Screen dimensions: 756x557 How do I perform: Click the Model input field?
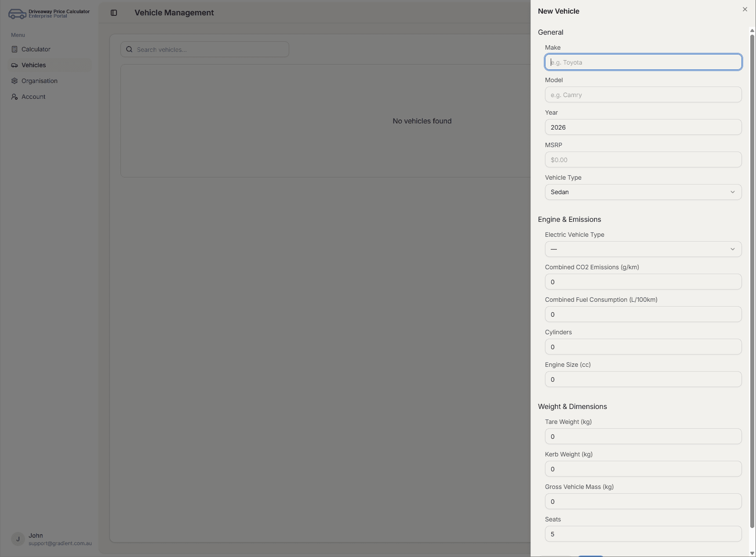click(x=643, y=94)
